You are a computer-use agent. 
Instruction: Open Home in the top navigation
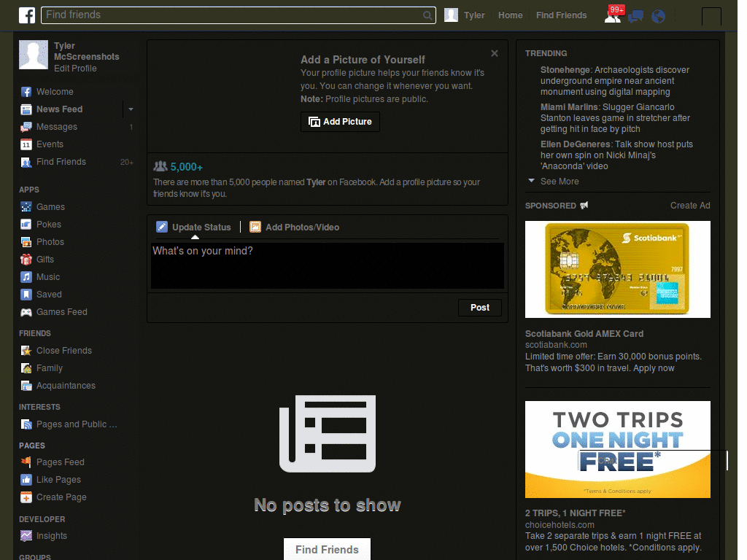tap(510, 15)
